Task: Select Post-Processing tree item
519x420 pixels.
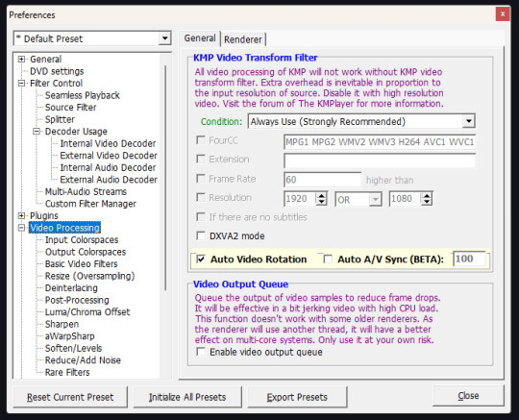Action: 77,300
